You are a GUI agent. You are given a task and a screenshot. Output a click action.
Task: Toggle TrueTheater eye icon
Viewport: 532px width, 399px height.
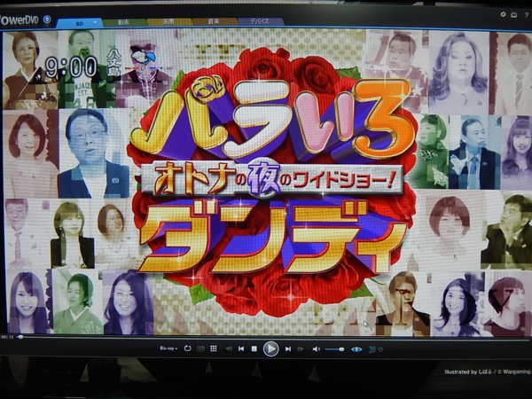click(356, 349)
